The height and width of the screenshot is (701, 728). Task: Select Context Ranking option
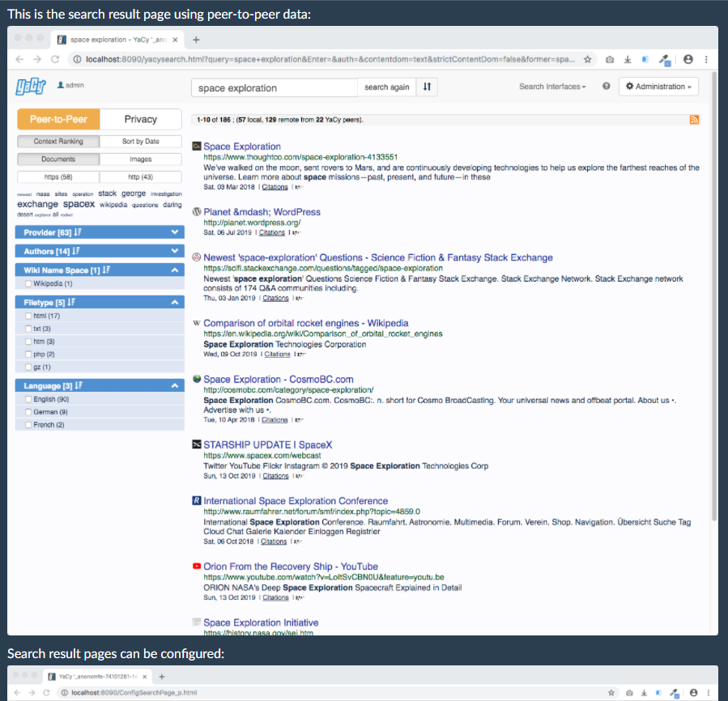click(x=58, y=141)
